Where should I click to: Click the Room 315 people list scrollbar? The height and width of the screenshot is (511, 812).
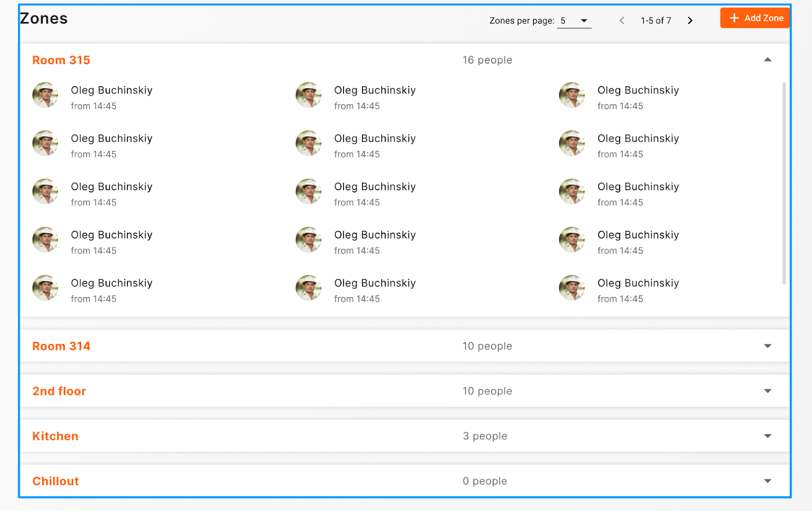pos(784,183)
